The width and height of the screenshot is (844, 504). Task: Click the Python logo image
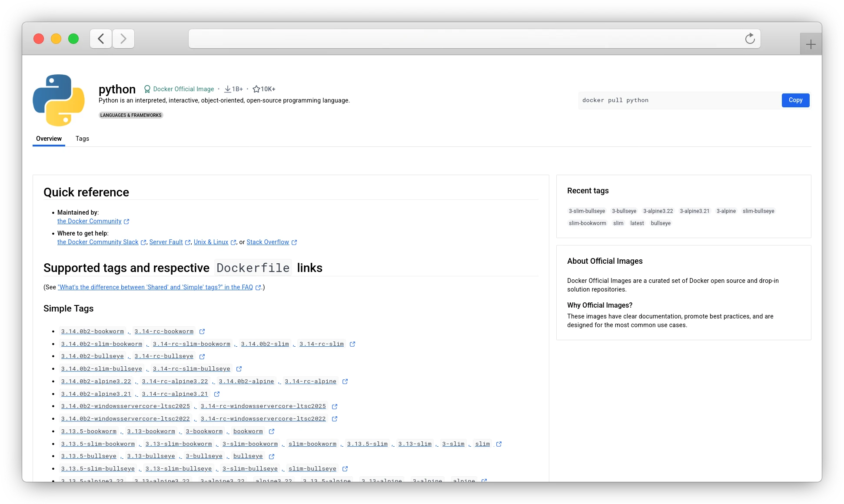point(59,100)
